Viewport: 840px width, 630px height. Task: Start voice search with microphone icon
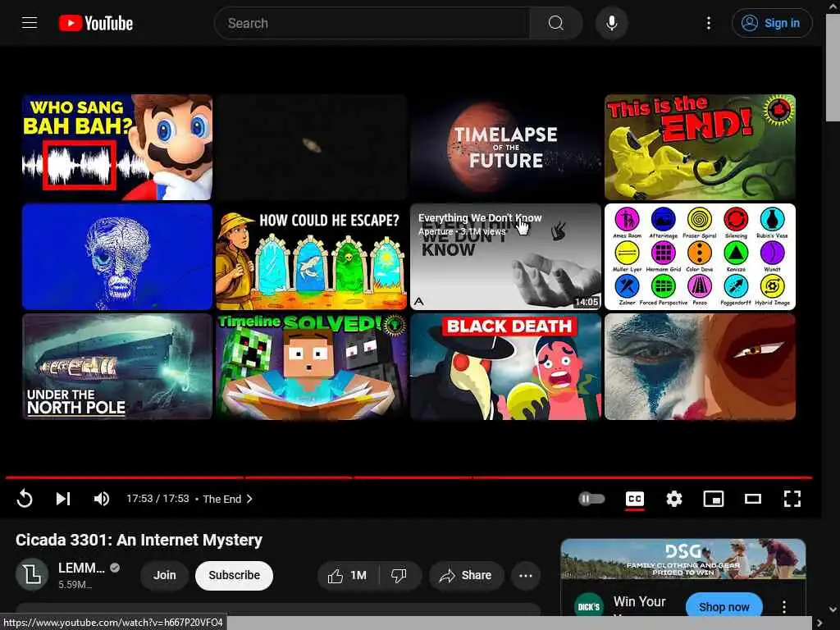(611, 23)
